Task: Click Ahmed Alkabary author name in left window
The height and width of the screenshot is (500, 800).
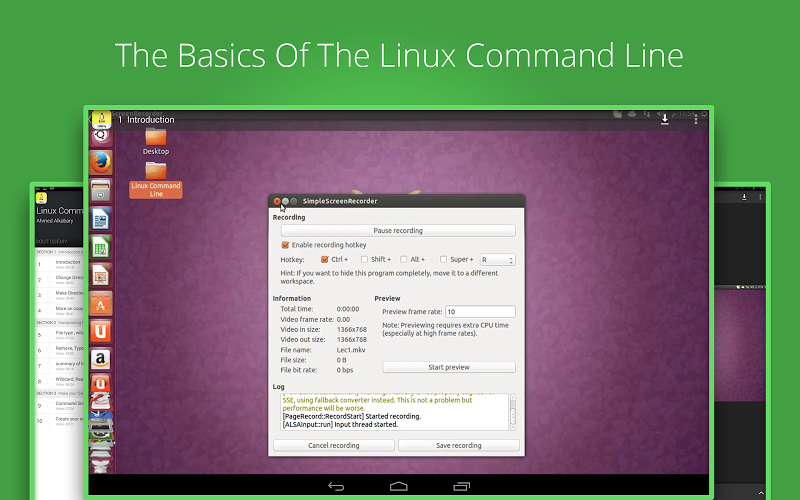Action: [55, 221]
